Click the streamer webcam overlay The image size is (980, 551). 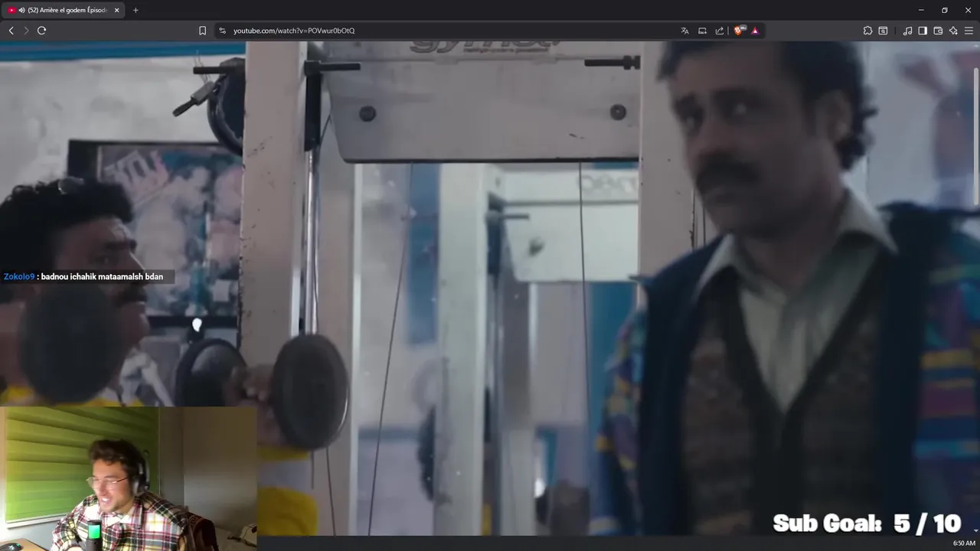129,478
